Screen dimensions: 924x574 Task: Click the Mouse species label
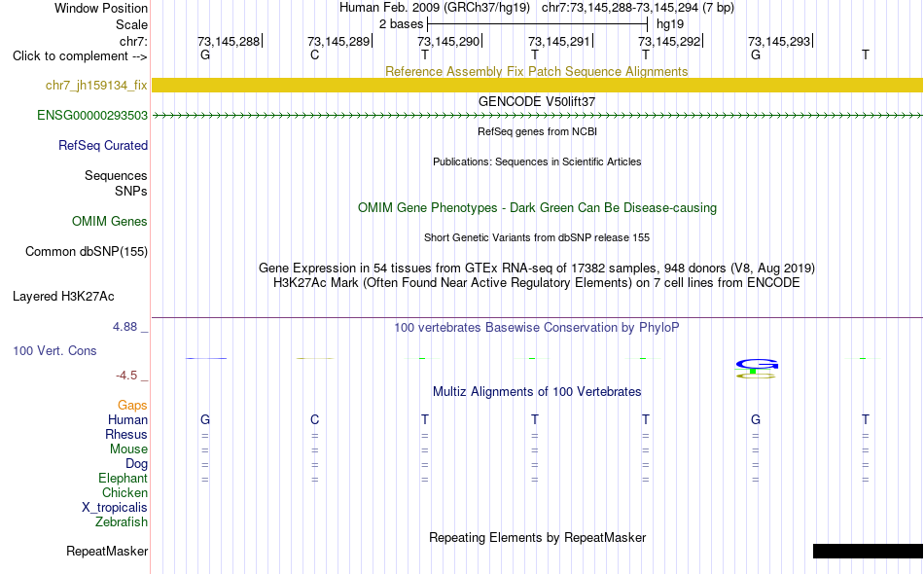click(128, 449)
